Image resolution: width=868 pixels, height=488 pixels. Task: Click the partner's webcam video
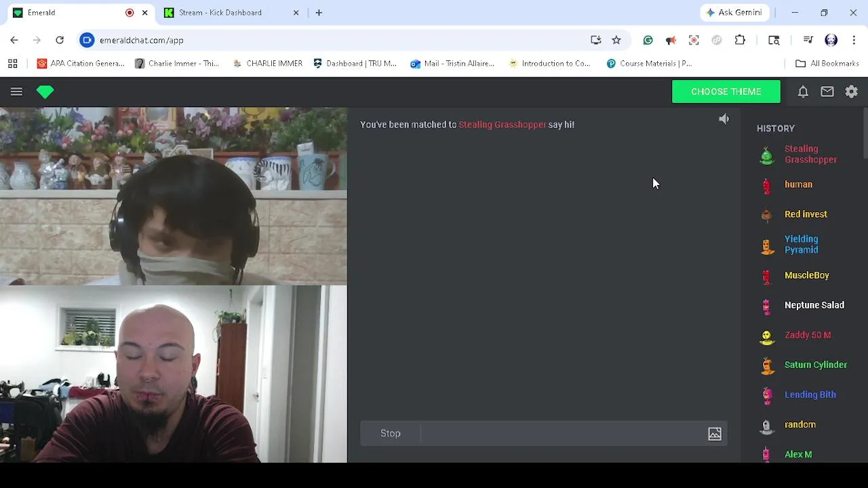(x=174, y=196)
